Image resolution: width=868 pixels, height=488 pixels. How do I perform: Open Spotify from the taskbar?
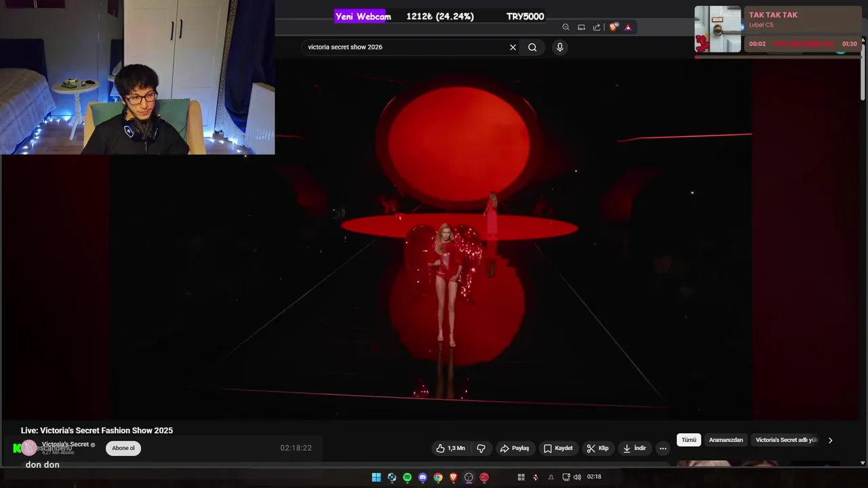coord(407,477)
